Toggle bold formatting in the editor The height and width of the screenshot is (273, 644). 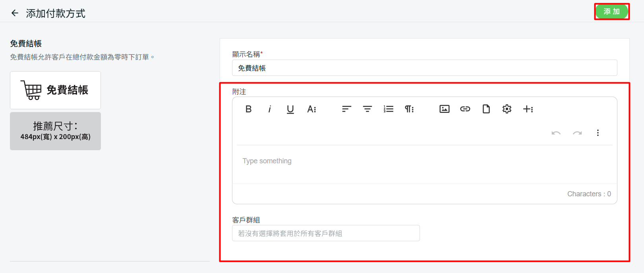pyautogui.click(x=248, y=109)
